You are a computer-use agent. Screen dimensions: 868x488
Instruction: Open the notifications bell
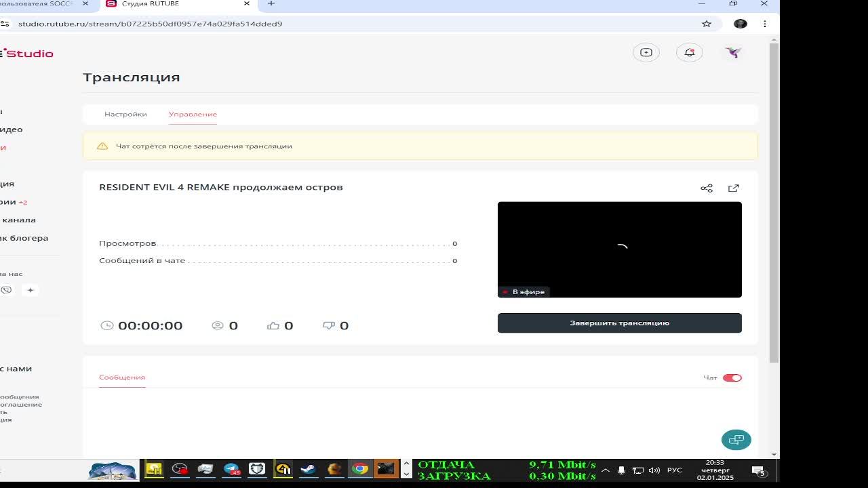click(690, 52)
